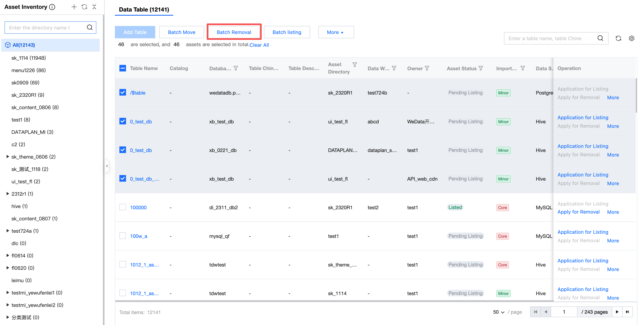Click the Clear All link
Viewport: 644px width, 325px height.
tap(259, 45)
